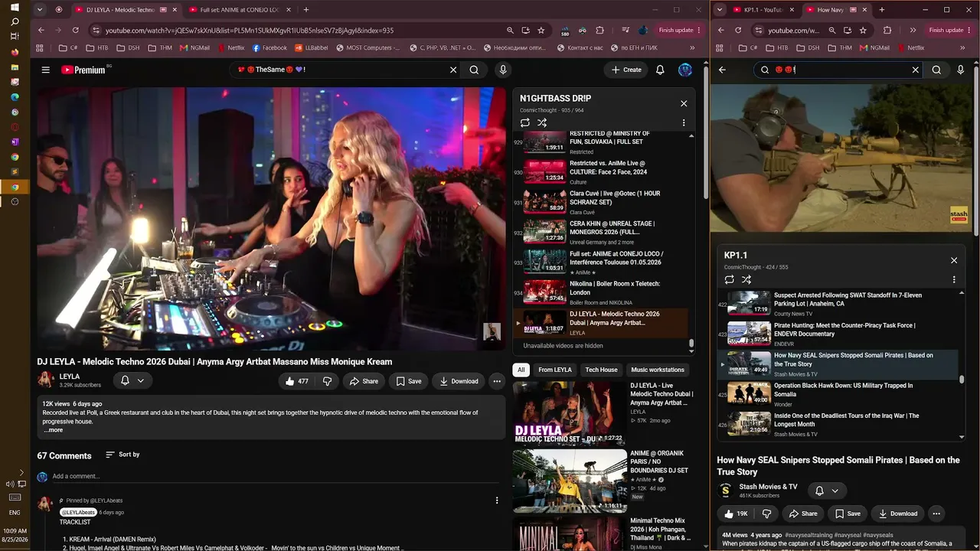The width and height of the screenshot is (980, 551).
Task: Submit search in the left YouTube window
Action: (x=474, y=70)
